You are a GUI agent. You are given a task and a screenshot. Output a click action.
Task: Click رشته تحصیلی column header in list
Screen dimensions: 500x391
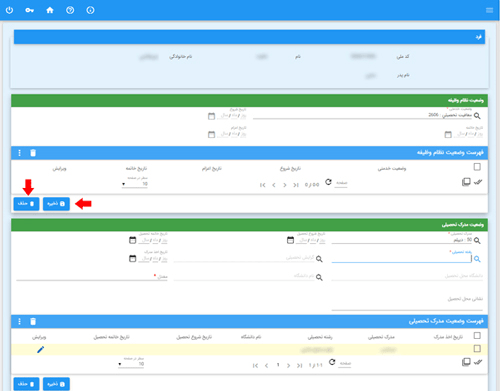click(320, 337)
